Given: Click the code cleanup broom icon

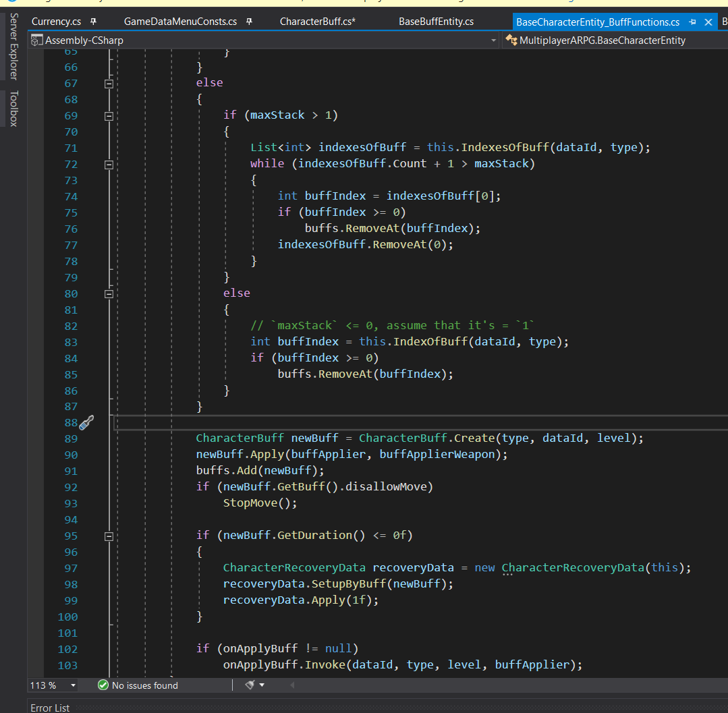Looking at the screenshot, I should click(250, 685).
